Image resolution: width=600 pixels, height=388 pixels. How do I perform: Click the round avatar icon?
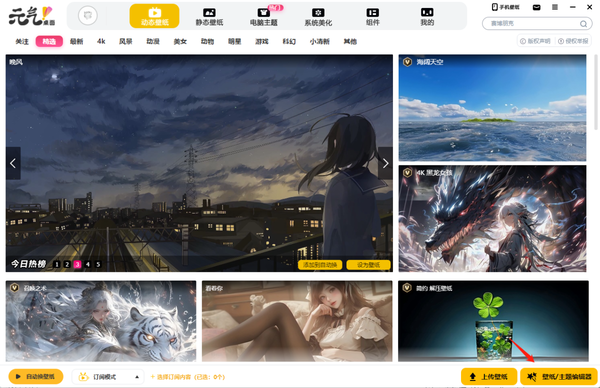(x=88, y=16)
